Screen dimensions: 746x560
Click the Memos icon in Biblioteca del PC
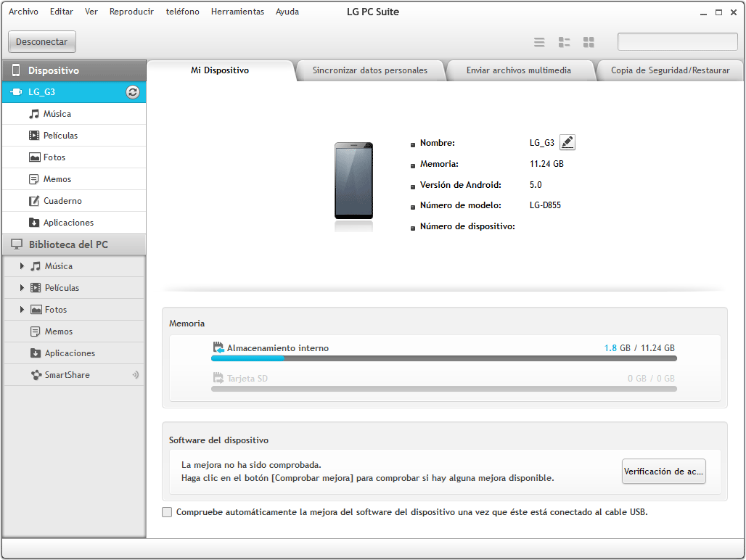point(36,332)
